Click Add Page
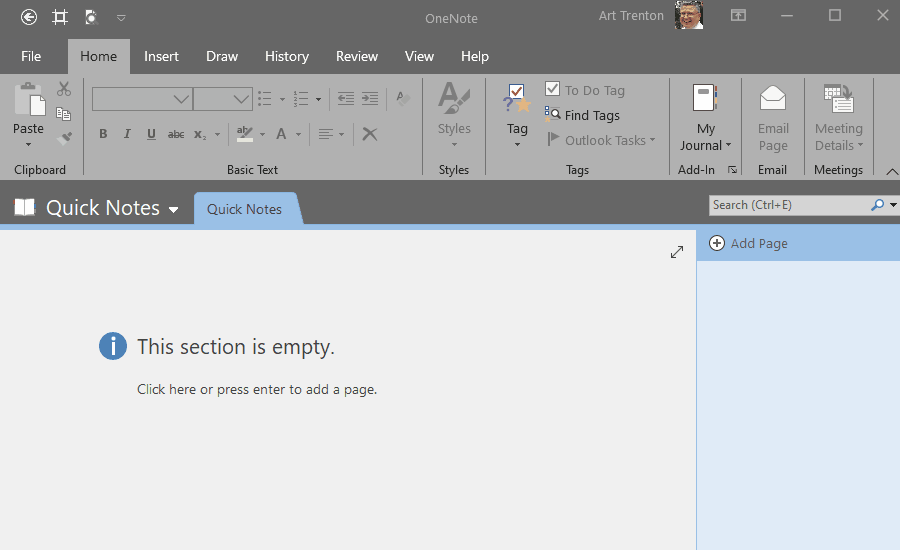The image size is (900, 550). click(748, 243)
